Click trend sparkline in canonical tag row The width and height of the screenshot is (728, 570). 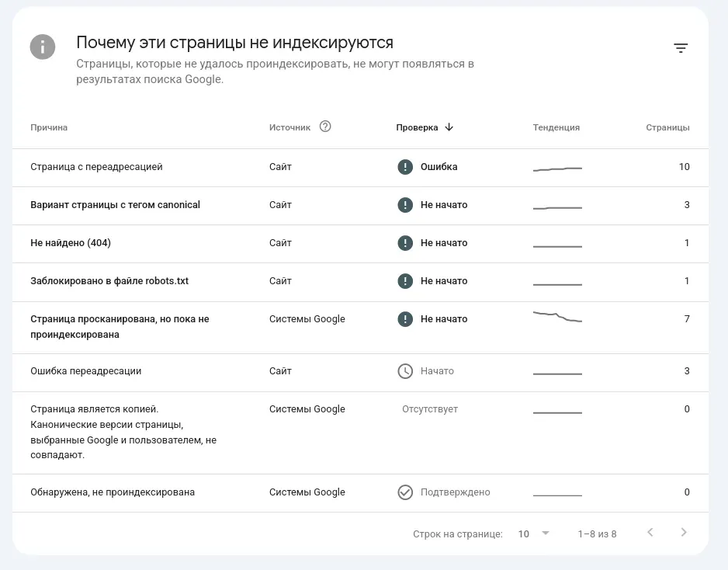tap(557, 207)
